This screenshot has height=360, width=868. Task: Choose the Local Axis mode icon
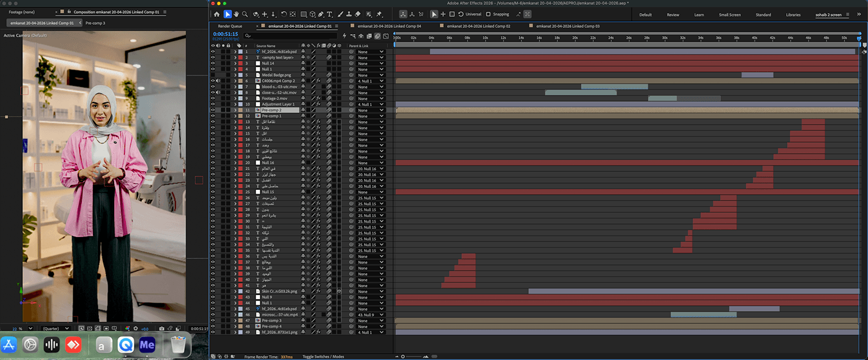[x=403, y=14]
